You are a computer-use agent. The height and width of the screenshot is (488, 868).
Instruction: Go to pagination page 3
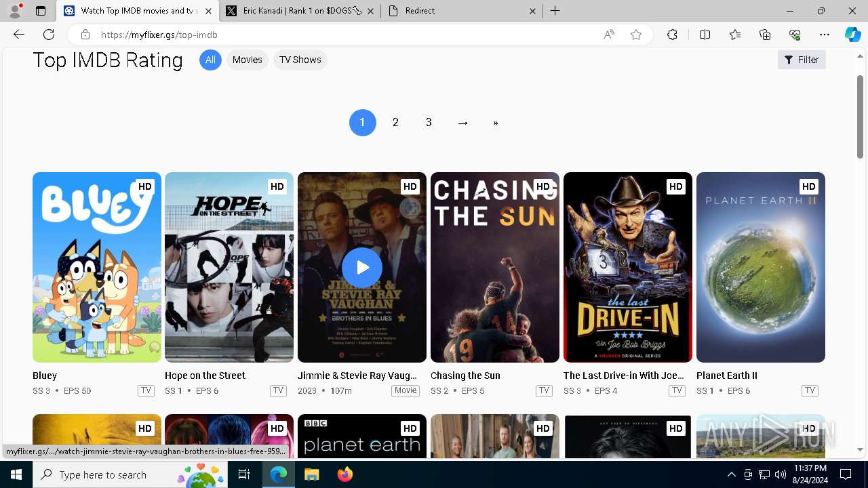(429, 123)
